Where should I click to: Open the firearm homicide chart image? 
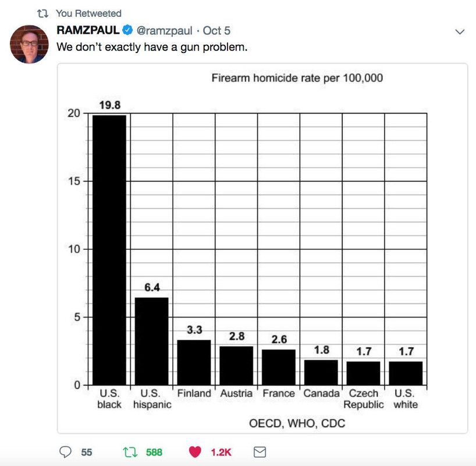coord(262,248)
